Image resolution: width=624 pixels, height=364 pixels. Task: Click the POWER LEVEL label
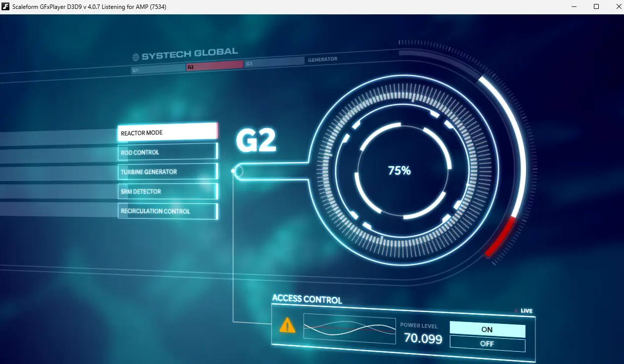(x=419, y=325)
